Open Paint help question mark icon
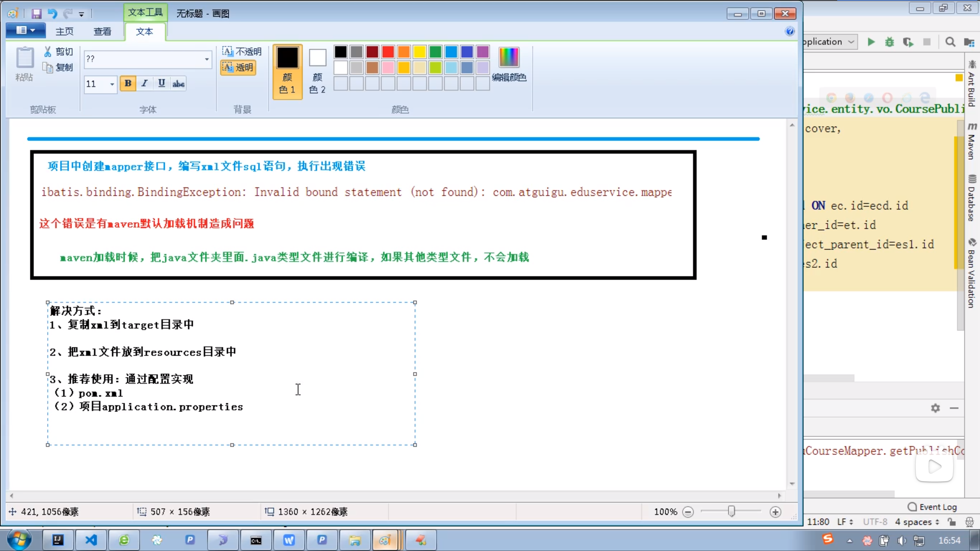Viewport: 980px width, 551px height. [x=790, y=31]
